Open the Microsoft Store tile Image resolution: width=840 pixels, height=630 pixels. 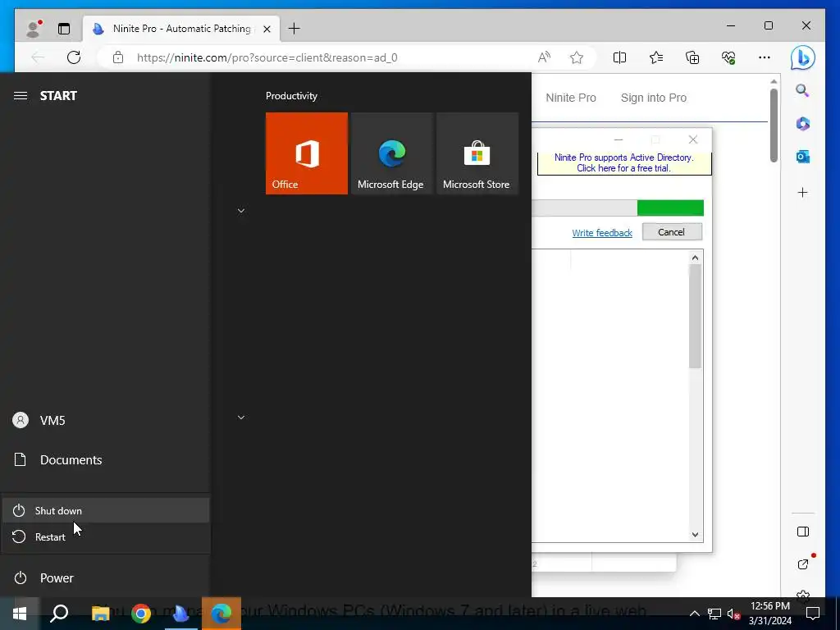coord(477,153)
